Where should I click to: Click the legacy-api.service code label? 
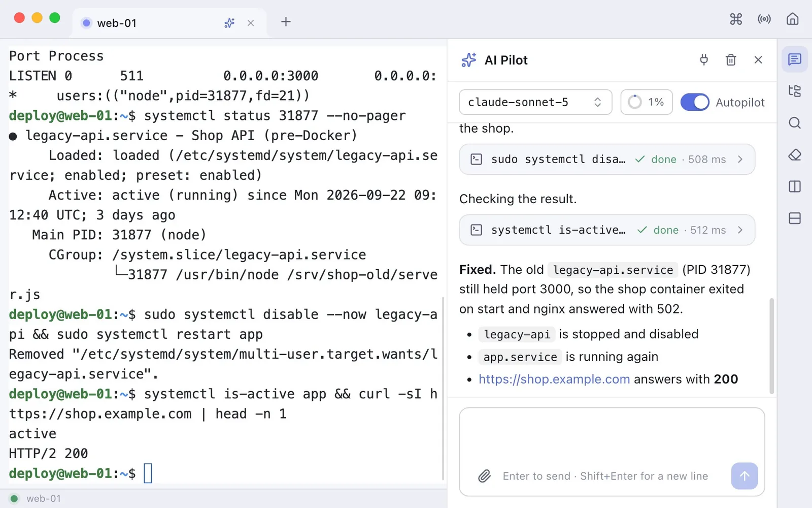click(x=613, y=270)
